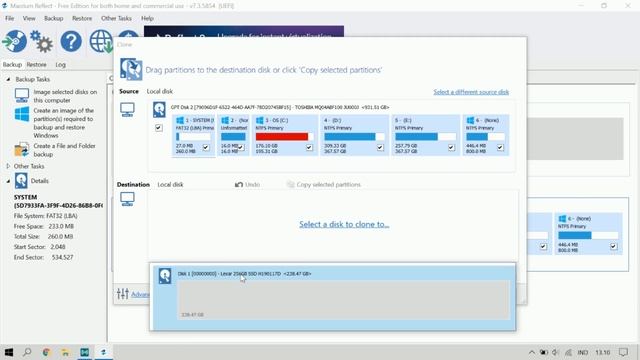This screenshot has width=640, height=360.
Task: Click the blue Help question mark icon
Action: pos(71,41)
